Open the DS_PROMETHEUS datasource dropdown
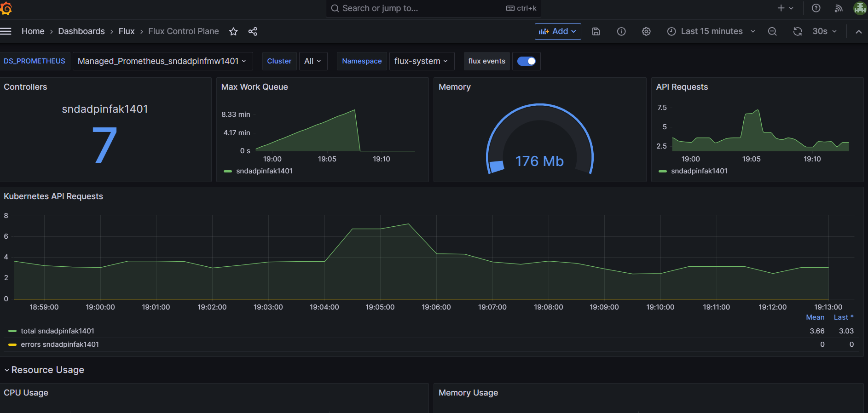868x413 pixels. [162, 61]
